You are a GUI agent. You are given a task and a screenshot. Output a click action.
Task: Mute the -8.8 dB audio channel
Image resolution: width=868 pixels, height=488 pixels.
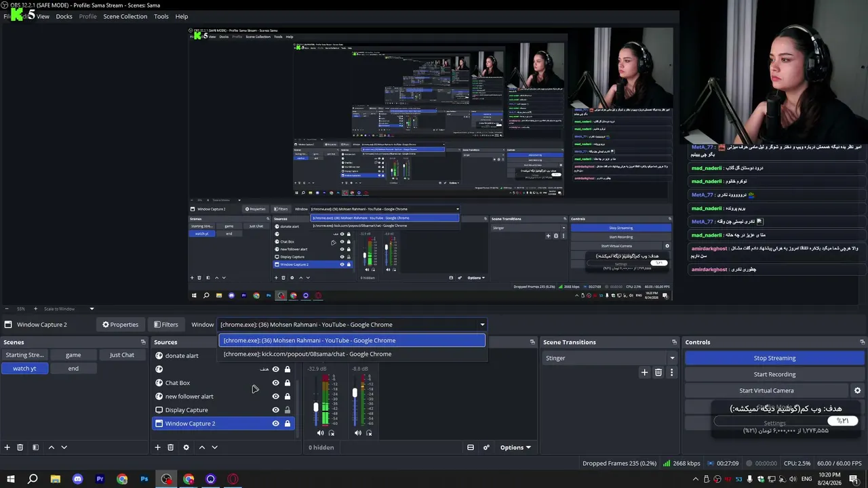click(x=358, y=433)
